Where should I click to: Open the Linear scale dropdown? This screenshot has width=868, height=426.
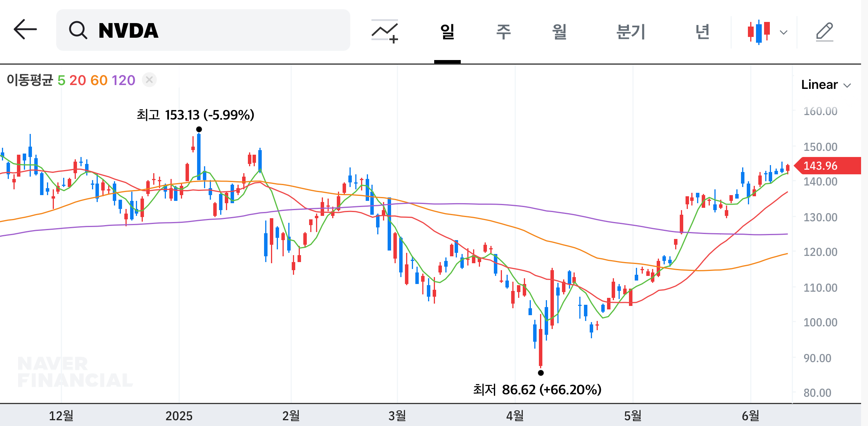826,85
